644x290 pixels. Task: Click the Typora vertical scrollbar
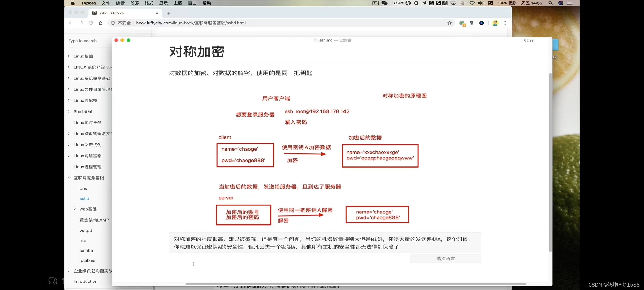550,162
